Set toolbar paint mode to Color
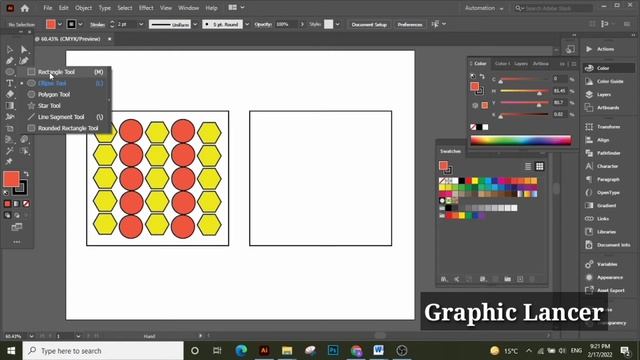This screenshot has height=360, width=640. pos(7,204)
